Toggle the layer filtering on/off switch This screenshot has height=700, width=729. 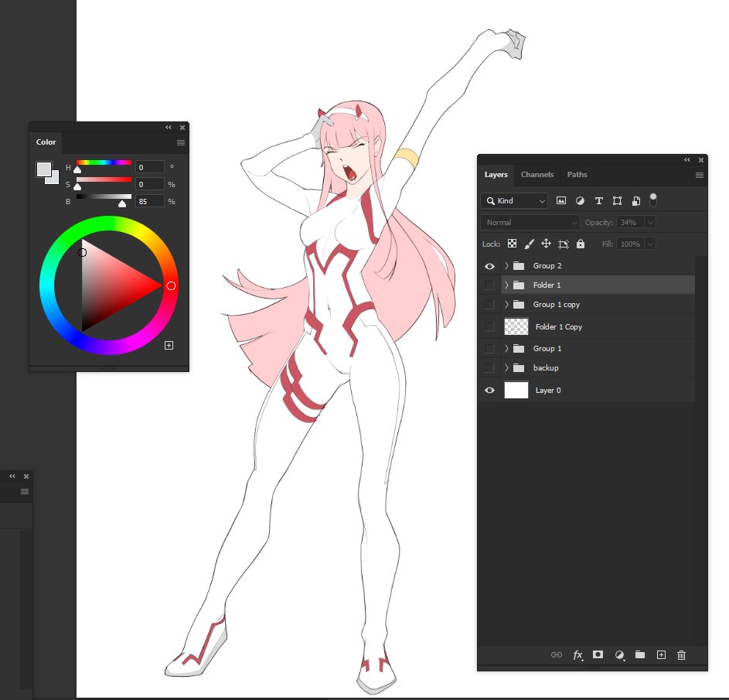pos(653,200)
